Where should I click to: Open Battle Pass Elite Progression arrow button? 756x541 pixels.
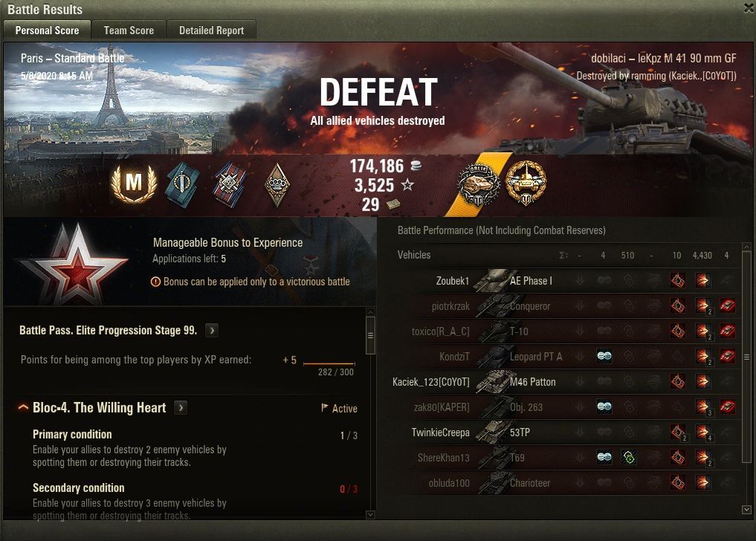point(212,330)
